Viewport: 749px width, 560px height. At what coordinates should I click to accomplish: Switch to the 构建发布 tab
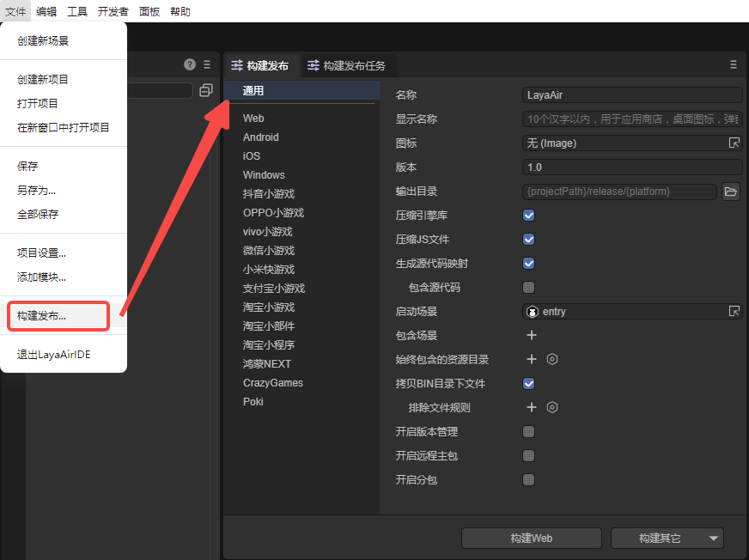260,65
